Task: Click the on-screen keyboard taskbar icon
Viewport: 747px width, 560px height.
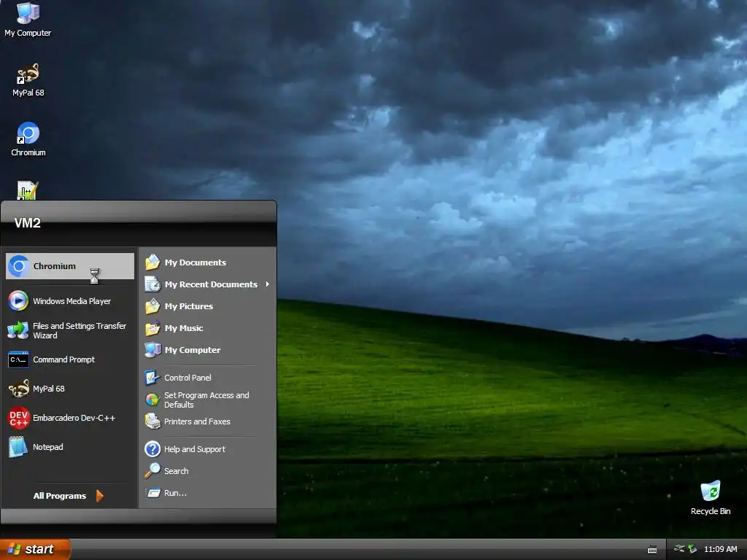Action: coord(652,550)
